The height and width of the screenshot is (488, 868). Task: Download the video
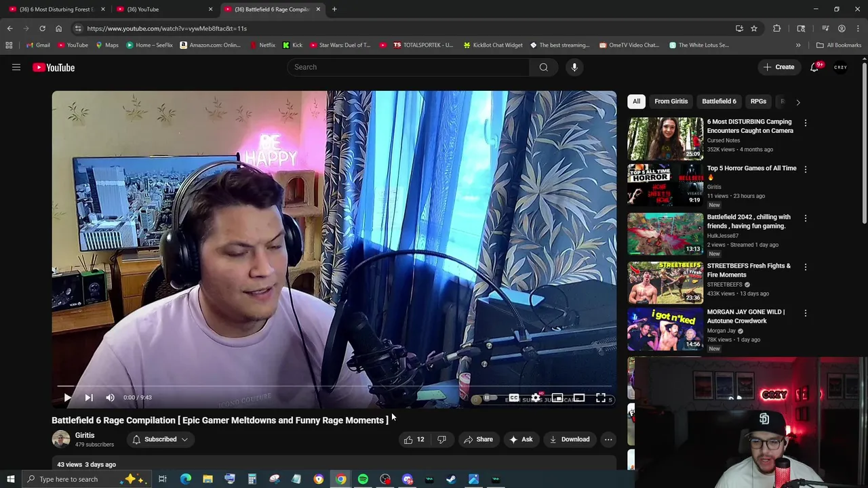pyautogui.click(x=569, y=439)
